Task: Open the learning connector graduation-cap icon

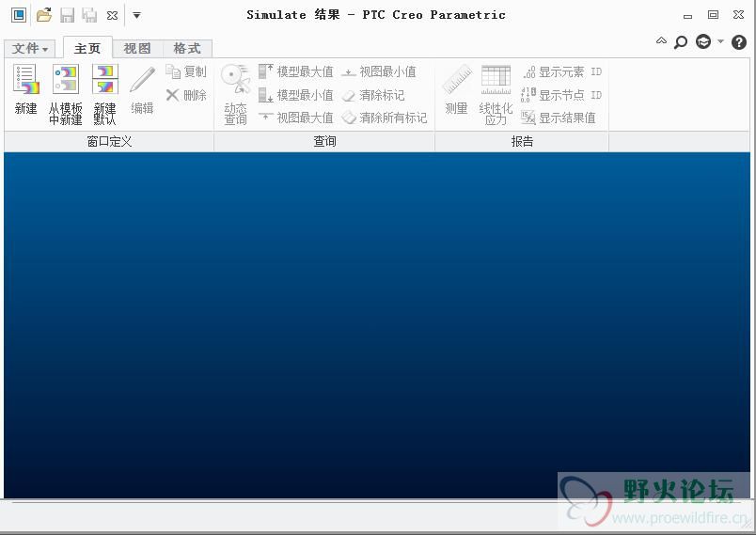Action: (x=703, y=42)
